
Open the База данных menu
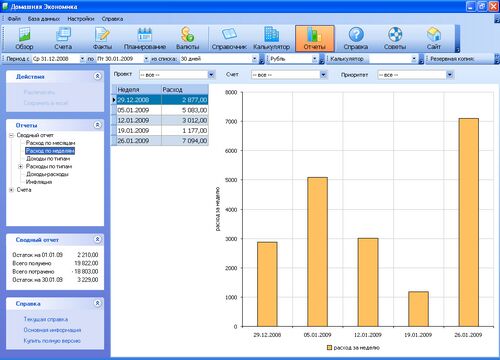tap(44, 19)
